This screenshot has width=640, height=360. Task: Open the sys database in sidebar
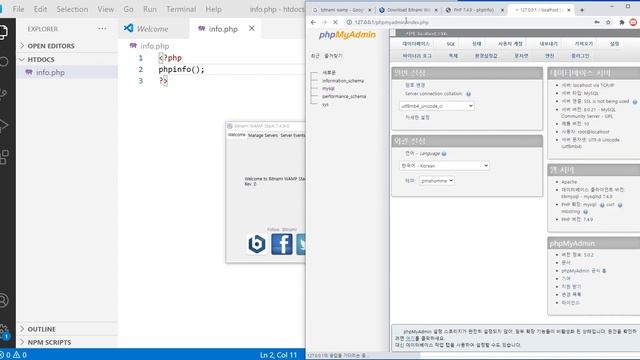click(325, 104)
